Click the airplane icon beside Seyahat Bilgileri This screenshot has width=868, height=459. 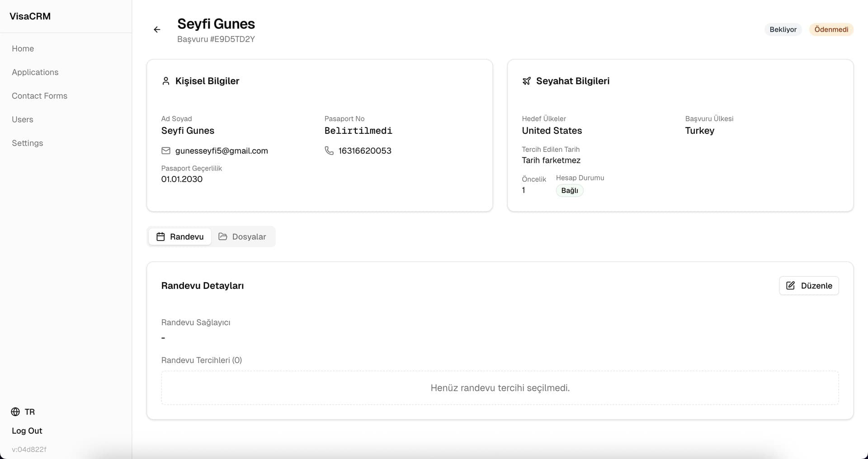[526, 81]
